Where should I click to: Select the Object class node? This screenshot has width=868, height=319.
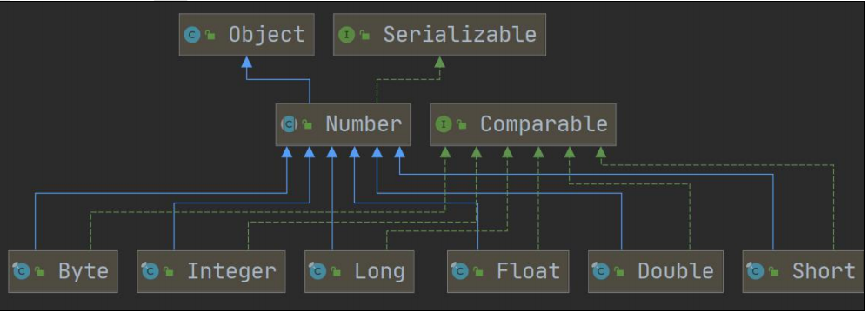(x=247, y=35)
